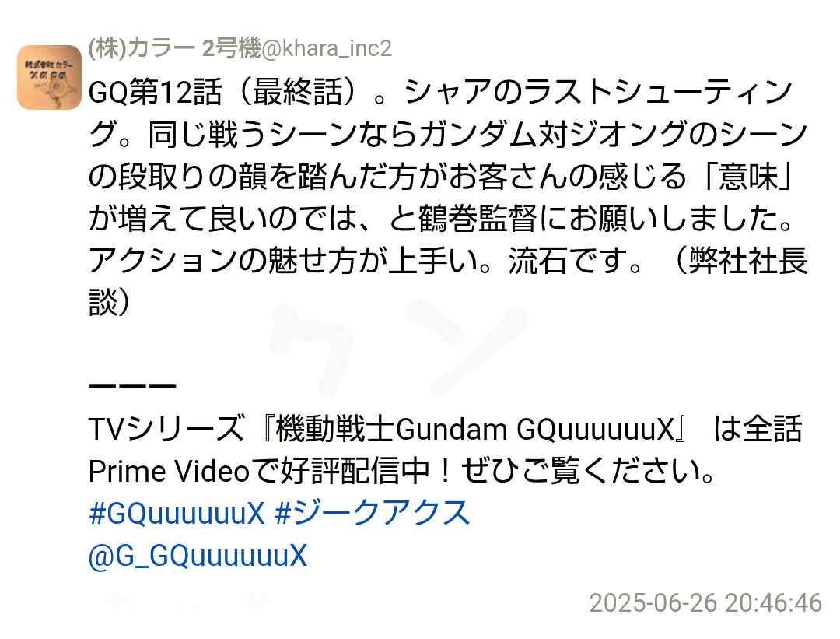840x639 pixels.
Task: Open the #ジークアクス hashtag
Action: click(372, 513)
